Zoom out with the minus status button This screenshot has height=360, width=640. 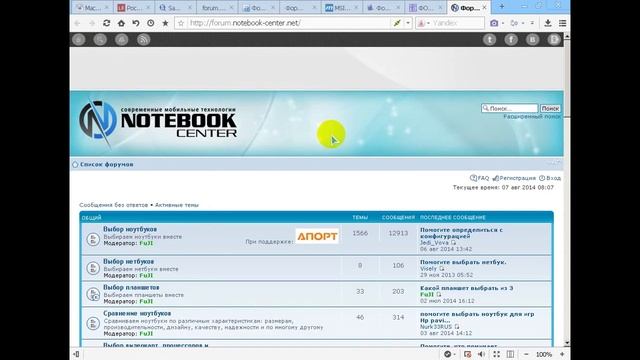(526, 354)
